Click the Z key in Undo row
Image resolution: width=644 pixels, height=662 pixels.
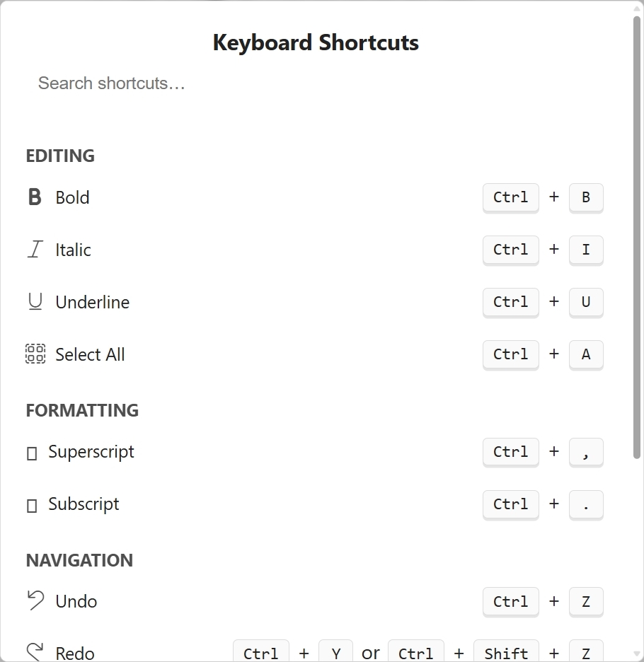coord(585,602)
